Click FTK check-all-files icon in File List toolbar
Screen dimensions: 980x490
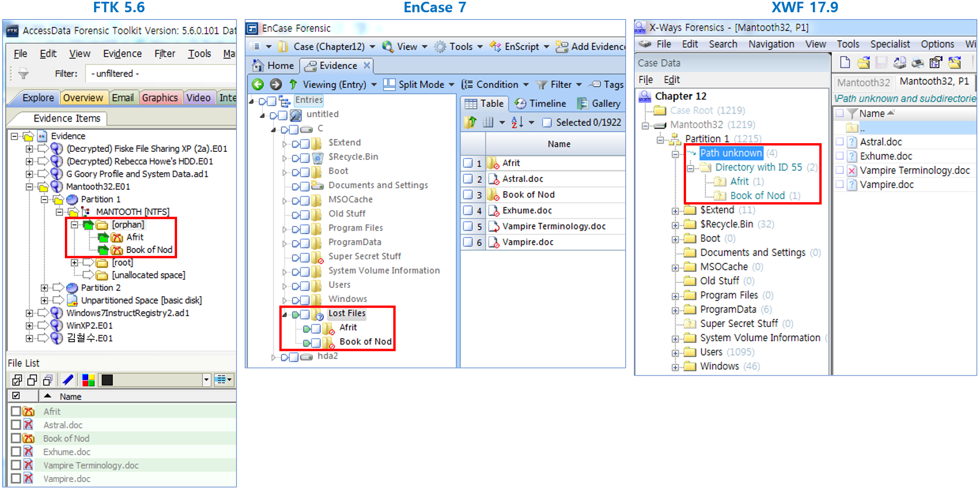click(17, 380)
